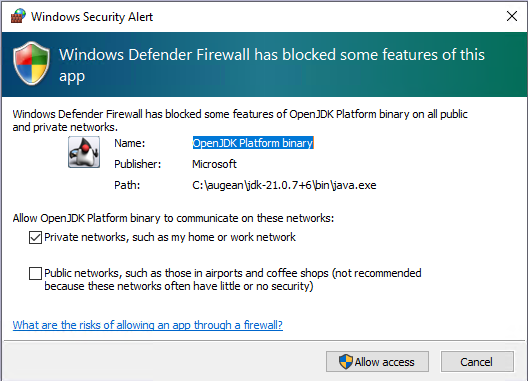Click the Windows Security Alert title text

(x=92, y=17)
